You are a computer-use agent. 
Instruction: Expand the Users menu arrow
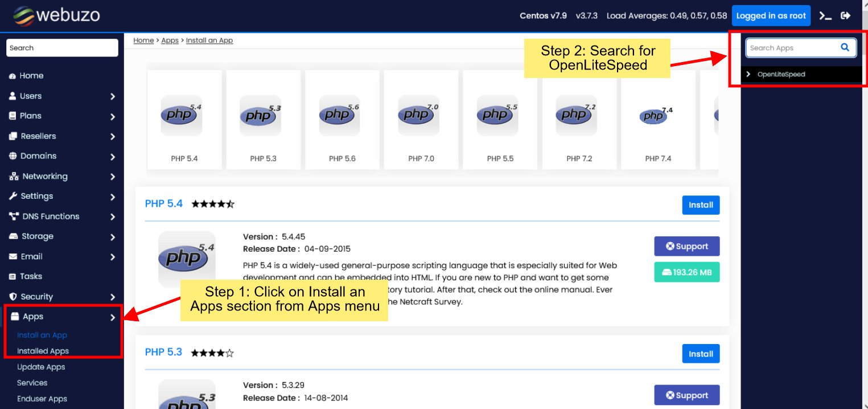pyautogui.click(x=113, y=96)
